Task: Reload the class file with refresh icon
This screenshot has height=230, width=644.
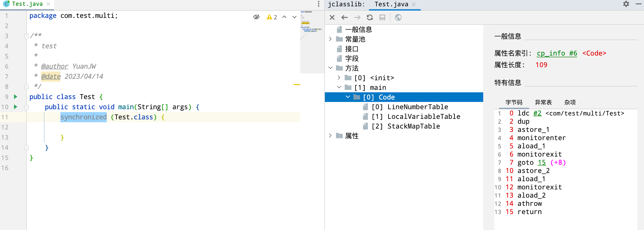Action: point(370,17)
